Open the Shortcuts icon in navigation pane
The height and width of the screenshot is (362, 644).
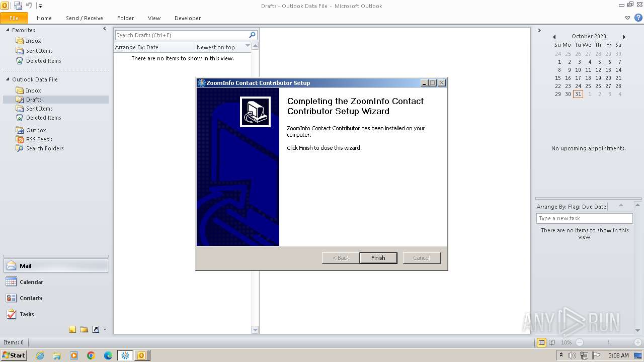(x=96, y=329)
